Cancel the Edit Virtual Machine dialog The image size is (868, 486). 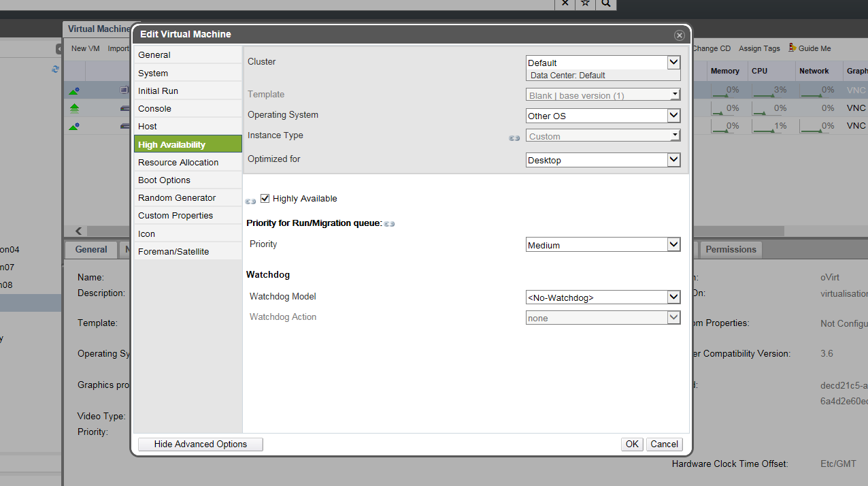tap(664, 444)
